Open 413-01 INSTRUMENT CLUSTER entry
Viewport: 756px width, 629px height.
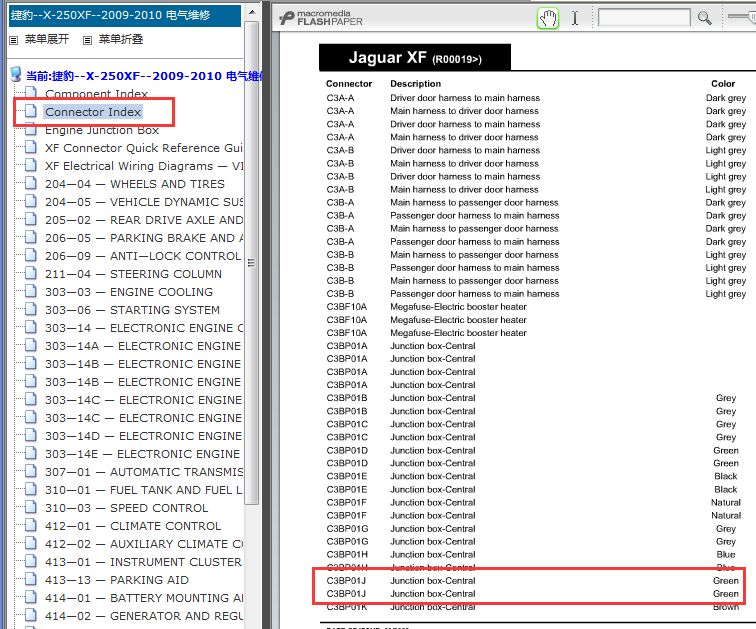143,562
